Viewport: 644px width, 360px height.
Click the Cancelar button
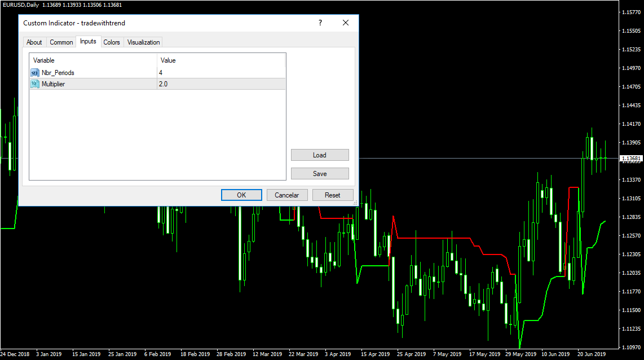(287, 195)
